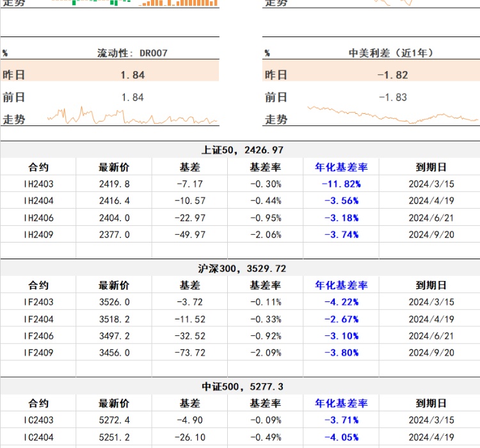480x448 pixels.
Task: Click IH2403 latest price 2419.8
Action: coord(114,184)
